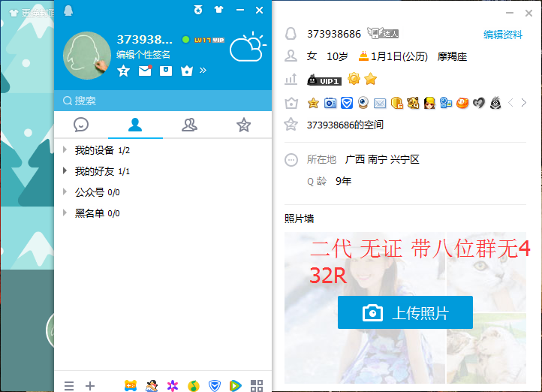Edit the personal signature line 编辑个性签名
Viewport: 542px width, 392px height.
coord(143,55)
